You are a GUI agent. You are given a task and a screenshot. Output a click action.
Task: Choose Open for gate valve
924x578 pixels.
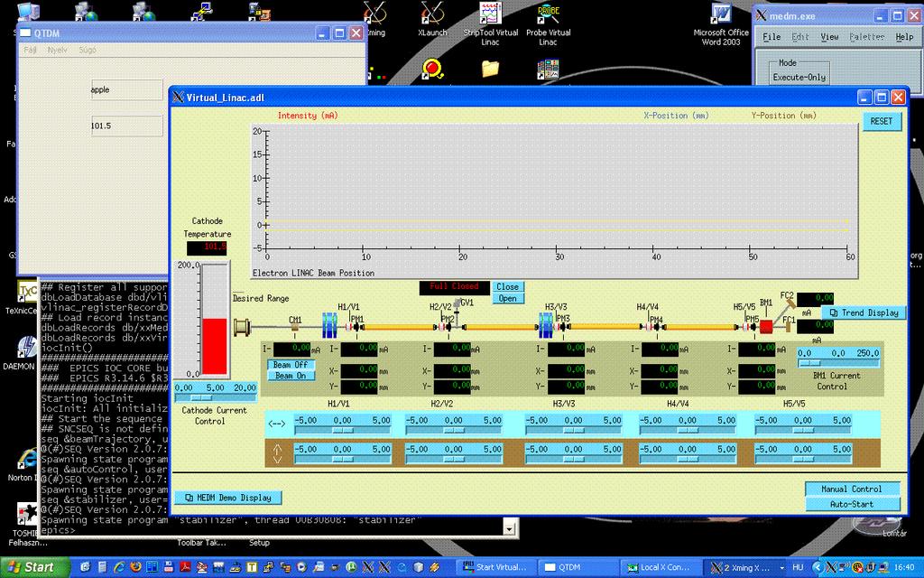click(x=507, y=298)
